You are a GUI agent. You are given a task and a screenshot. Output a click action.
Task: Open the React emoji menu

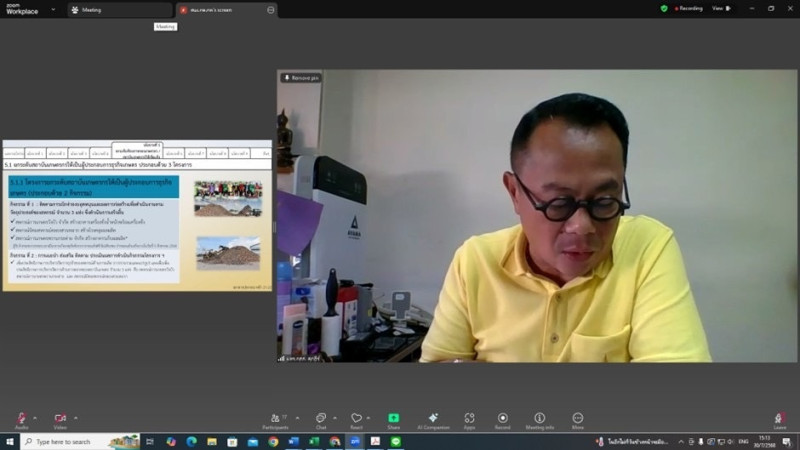coord(356,419)
